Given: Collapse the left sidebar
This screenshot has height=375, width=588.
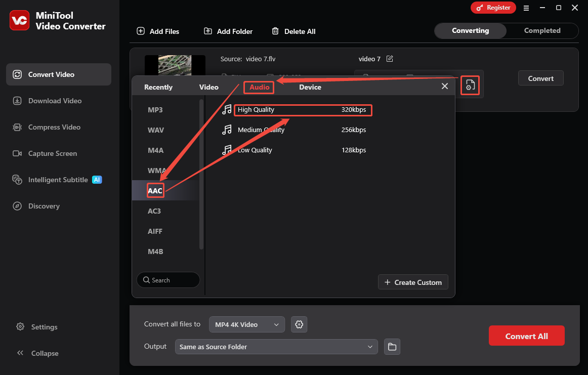Looking at the screenshot, I should coord(37,353).
